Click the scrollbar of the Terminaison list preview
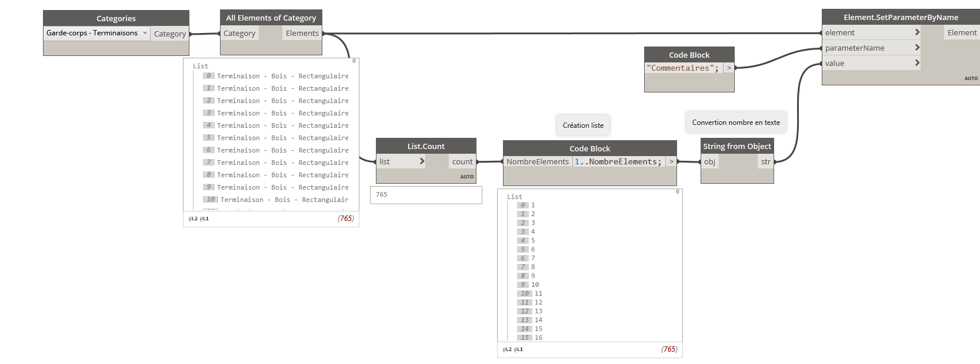 click(354, 61)
